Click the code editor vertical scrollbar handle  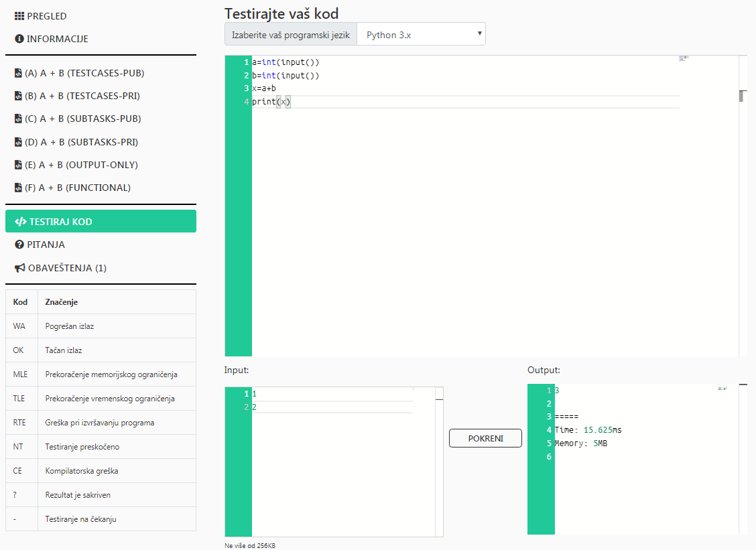pyautogui.click(x=742, y=96)
